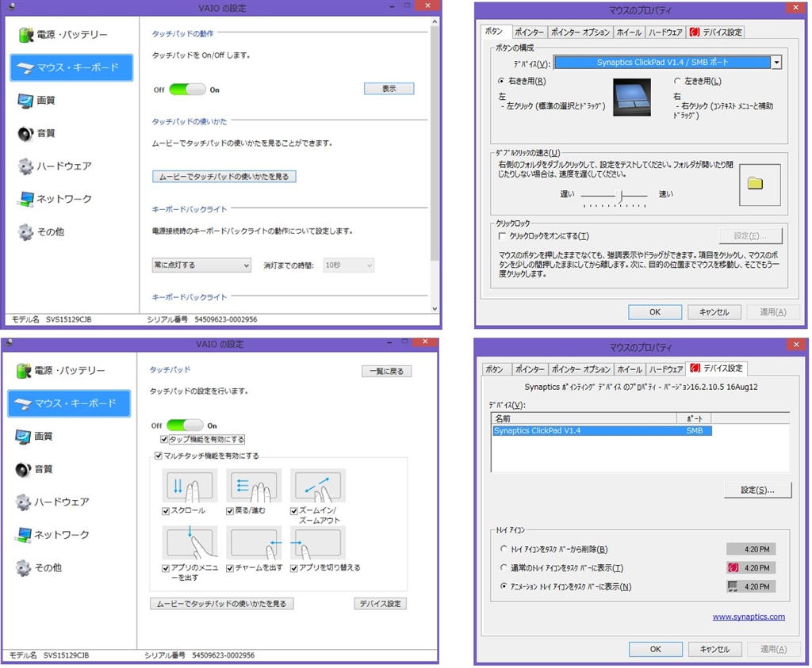Switch to ポインター オプション tab in top mouse properties

(x=580, y=32)
